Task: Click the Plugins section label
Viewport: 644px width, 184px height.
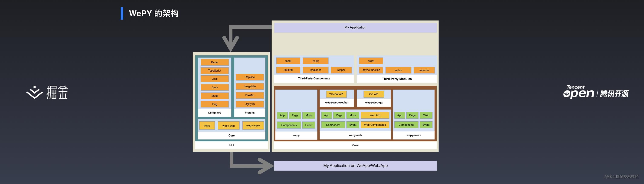Action: click(250, 113)
